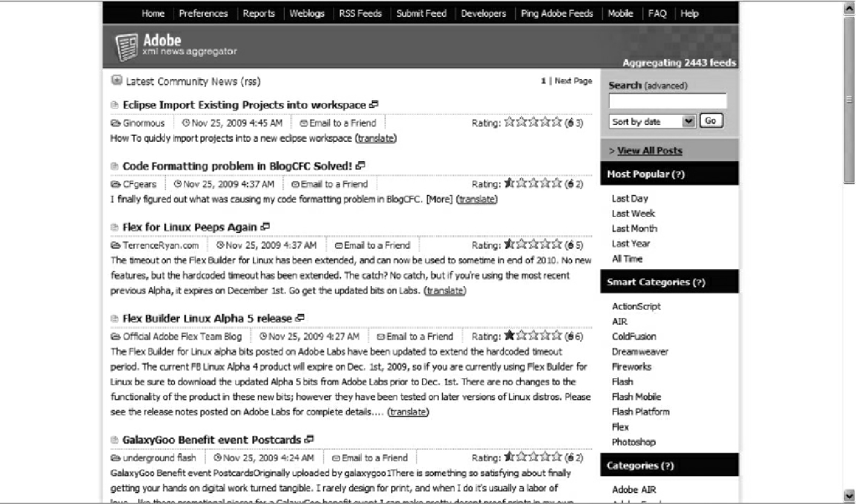Click Ping Adobe Feeds in the navigation bar
Image resolution: width=856 pixels, height=504 pixels.
click(x=557, y=13)
